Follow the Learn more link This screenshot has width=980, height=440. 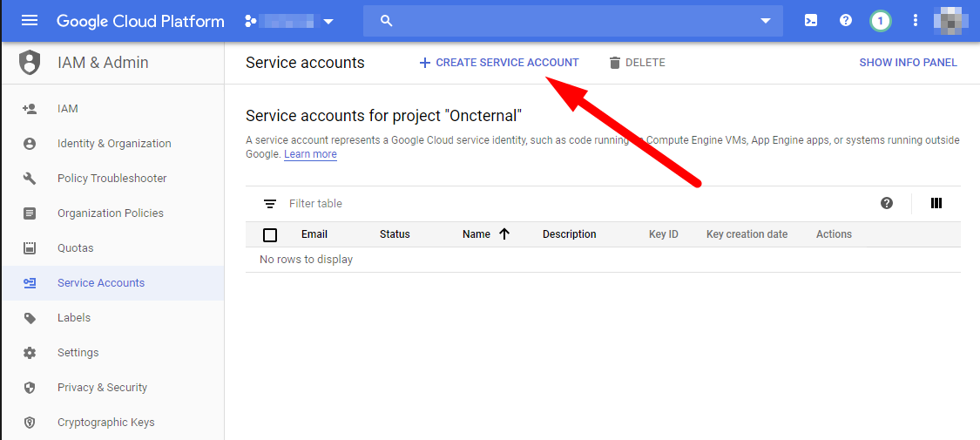[310, 154]
